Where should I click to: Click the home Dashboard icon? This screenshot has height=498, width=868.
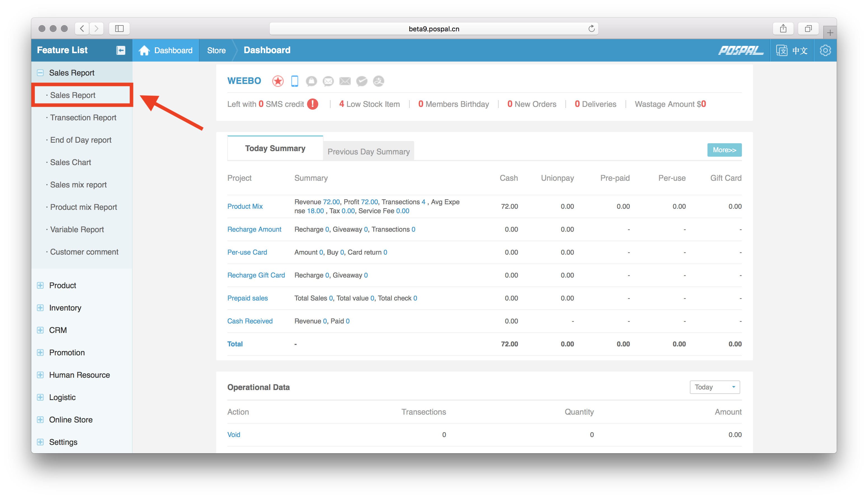[144, 50]
